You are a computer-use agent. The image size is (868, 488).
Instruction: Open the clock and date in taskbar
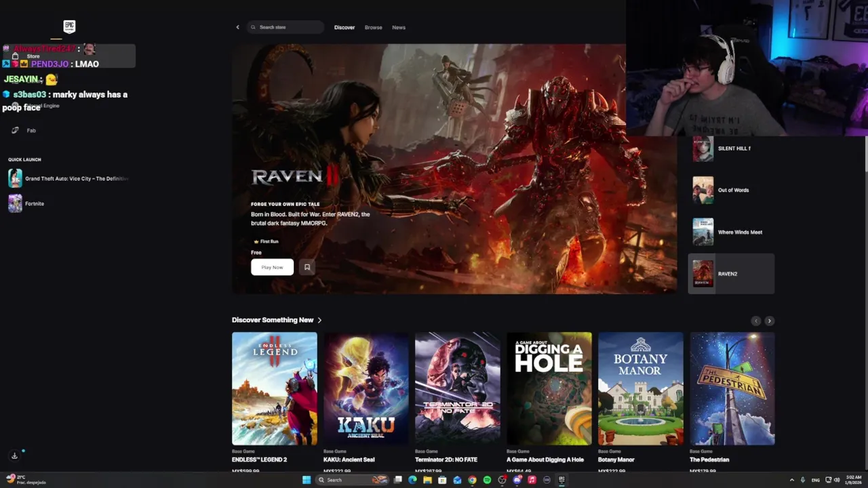click(x=854, y=480)
